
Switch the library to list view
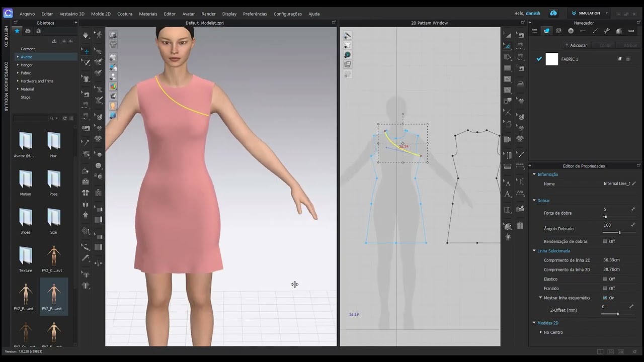[71, 118]
